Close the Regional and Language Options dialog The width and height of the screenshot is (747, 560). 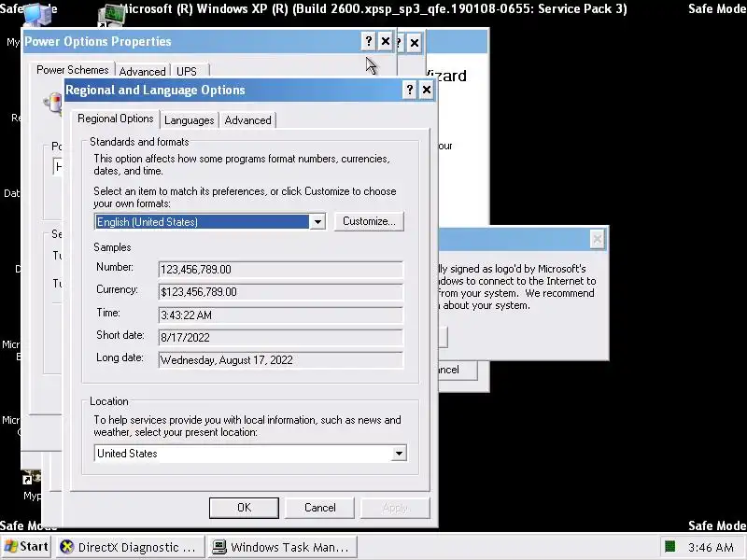[427, 90]
